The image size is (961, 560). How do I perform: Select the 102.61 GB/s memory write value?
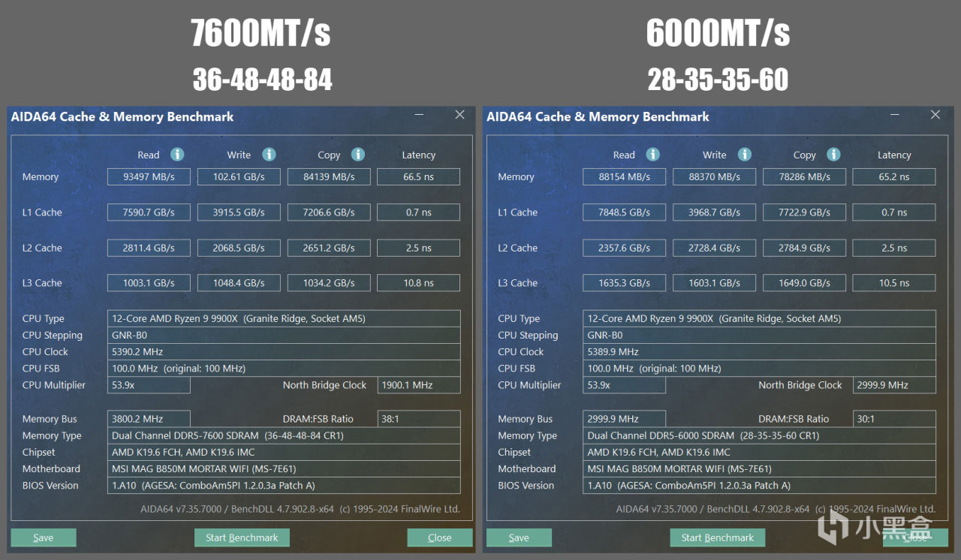[239, 177]
